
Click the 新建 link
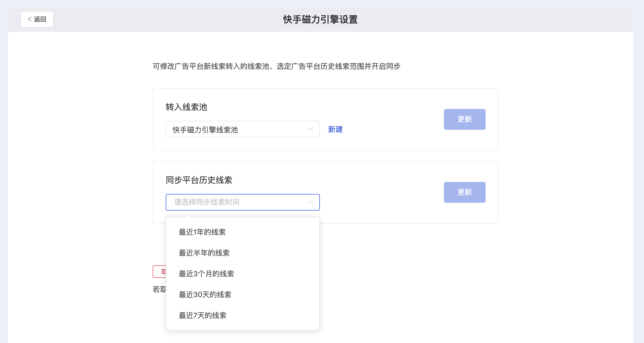click(x=335, y=129)
